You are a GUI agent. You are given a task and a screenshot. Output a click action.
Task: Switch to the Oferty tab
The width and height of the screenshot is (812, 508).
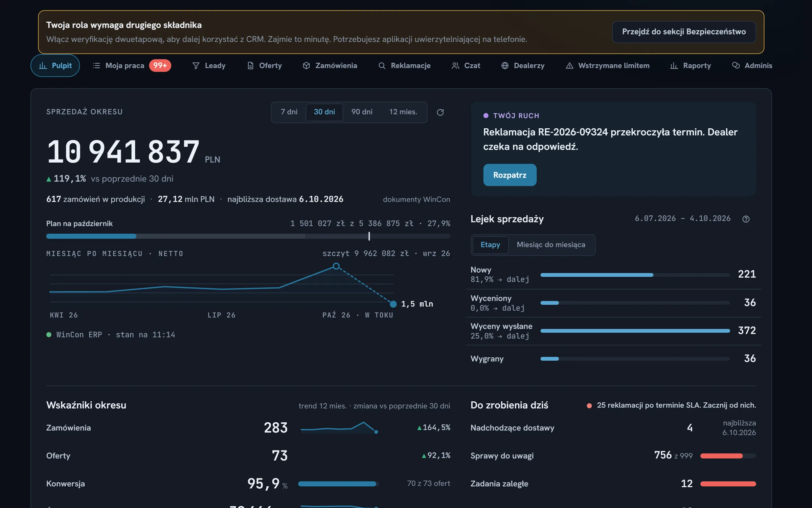tap(264, 66)
